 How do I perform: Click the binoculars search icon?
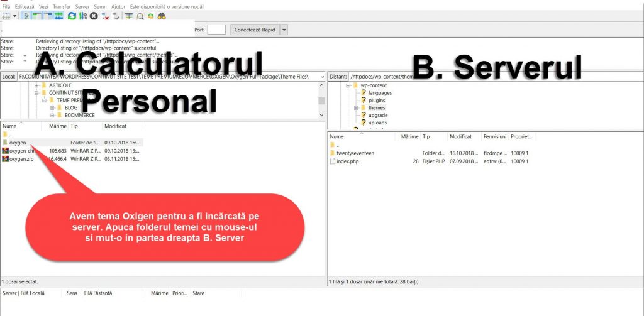[162, 16]
